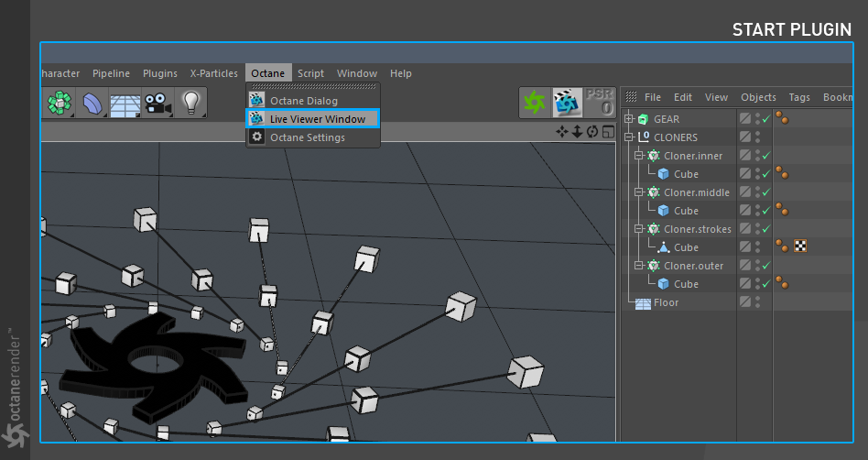Expand the GEAR object tree node
Viewport: 868px width, 460px height.
[x=629, y=118]
